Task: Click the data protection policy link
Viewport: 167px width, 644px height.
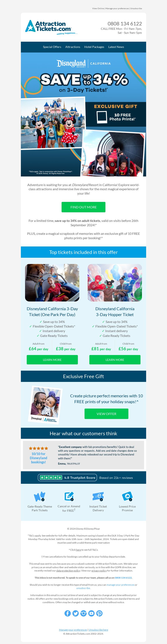Action: (x=68, y=571)
